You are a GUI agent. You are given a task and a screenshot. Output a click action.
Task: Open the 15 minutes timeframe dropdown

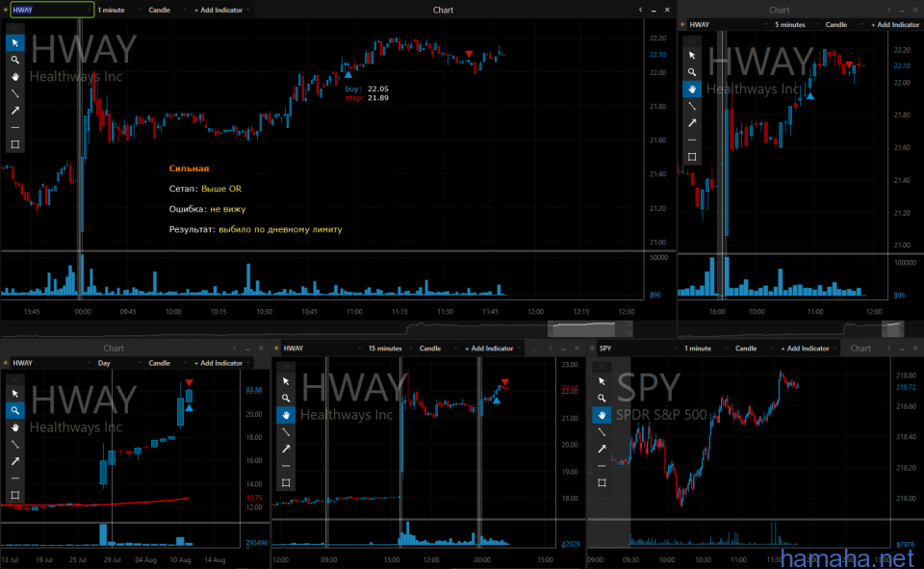click(390, 349)
